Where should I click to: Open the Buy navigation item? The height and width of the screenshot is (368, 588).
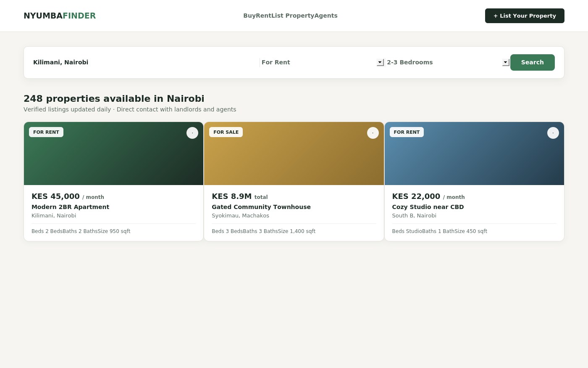click(x=249, y=16)
